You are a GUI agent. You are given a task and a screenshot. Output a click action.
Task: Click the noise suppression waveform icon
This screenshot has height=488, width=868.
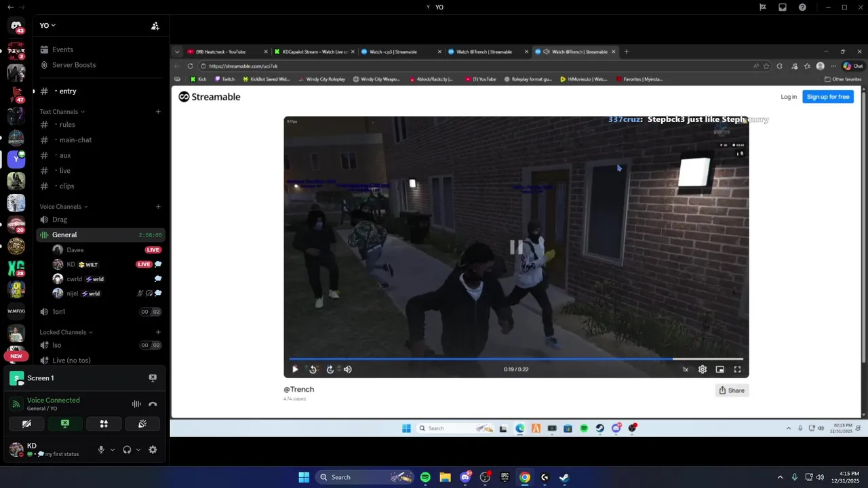136,404
